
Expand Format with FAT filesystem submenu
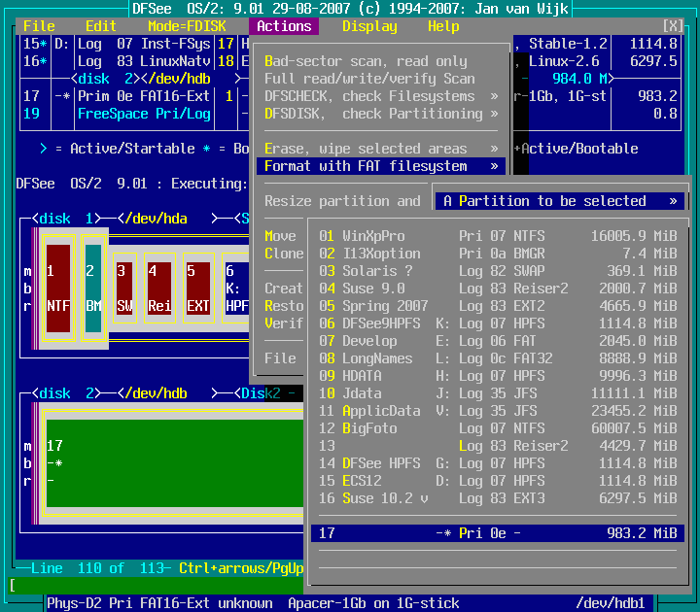coord(381,166)
